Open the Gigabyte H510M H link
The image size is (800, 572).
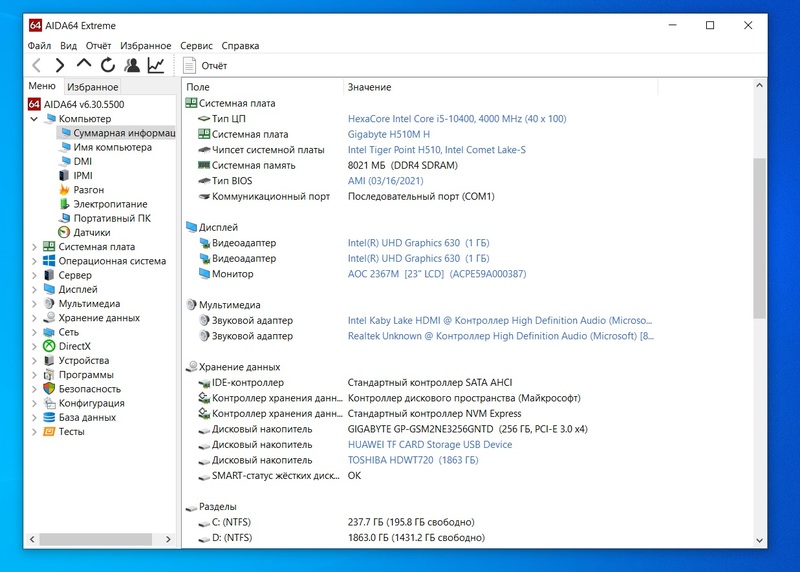point(389,134)
